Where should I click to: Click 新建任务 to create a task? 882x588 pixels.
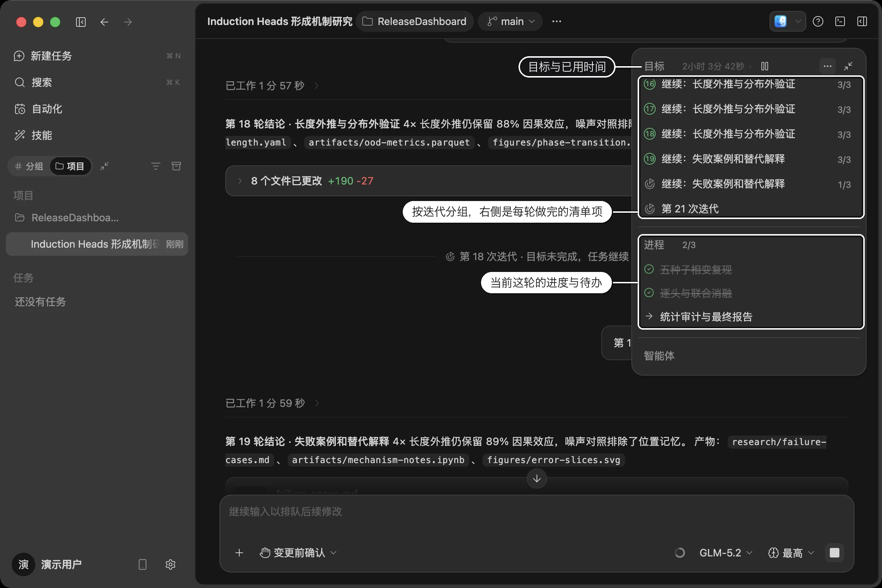pos(97,56)
